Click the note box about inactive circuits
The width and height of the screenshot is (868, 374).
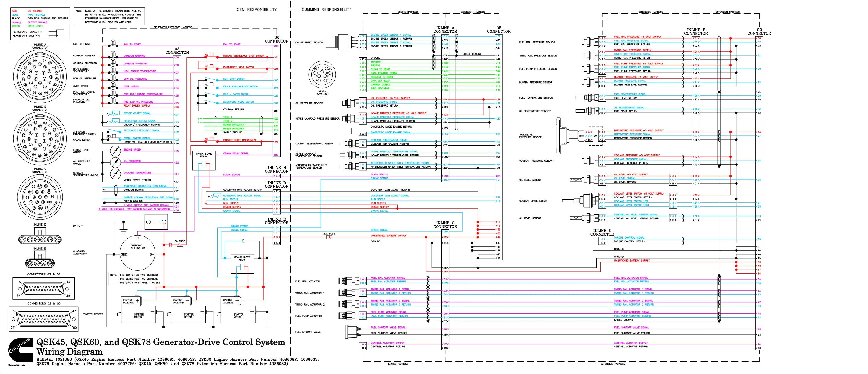click(109, 16)
